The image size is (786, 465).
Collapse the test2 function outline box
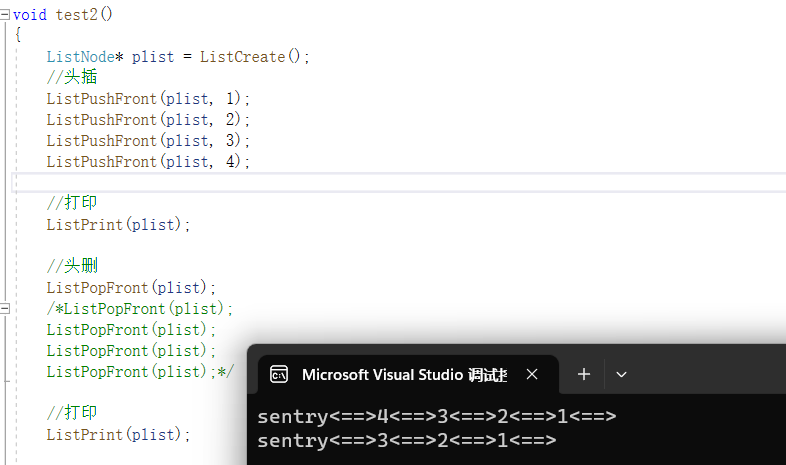click(5, 15)
